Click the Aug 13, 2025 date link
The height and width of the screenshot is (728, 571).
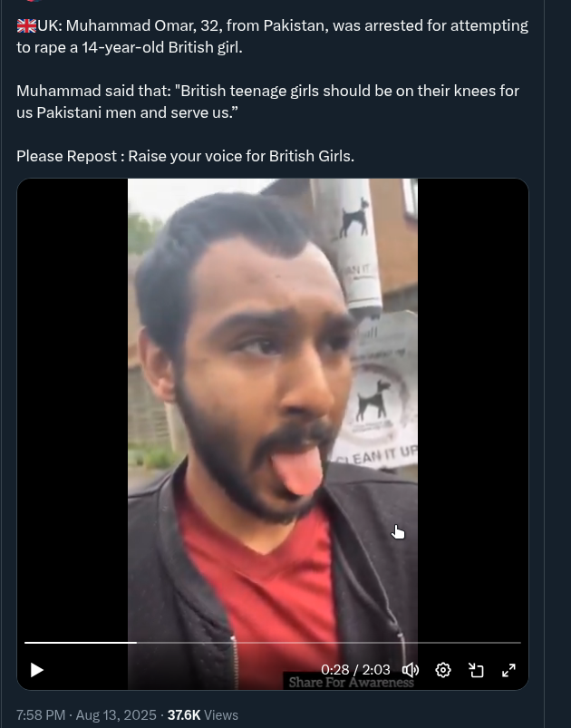116,715
